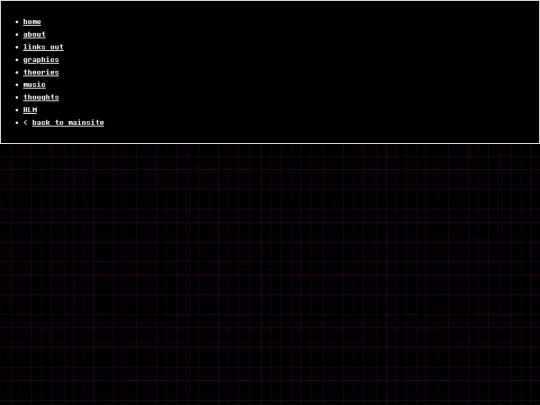Open the links out page
This screenshot has height=405, width=540.
[43, 47]
